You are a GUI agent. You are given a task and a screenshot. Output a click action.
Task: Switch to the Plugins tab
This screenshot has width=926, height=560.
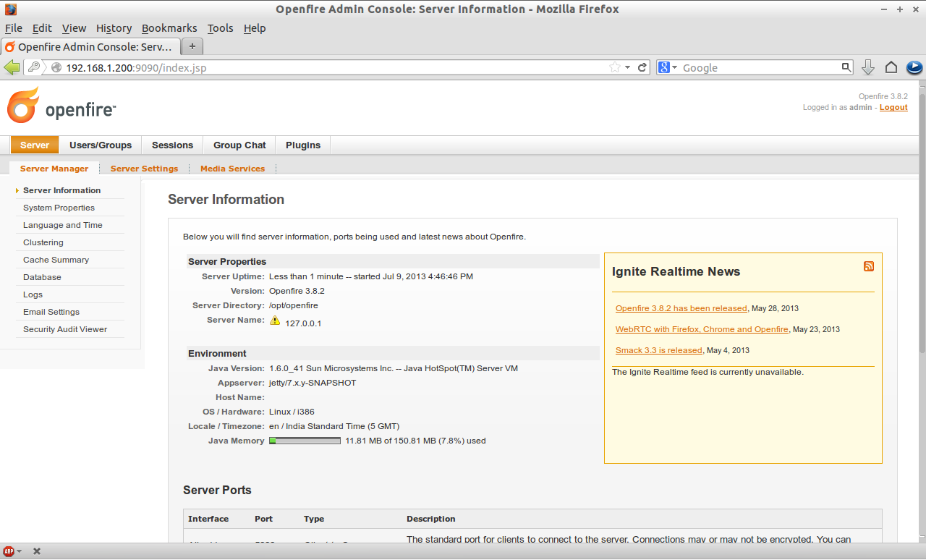[303, 145]
